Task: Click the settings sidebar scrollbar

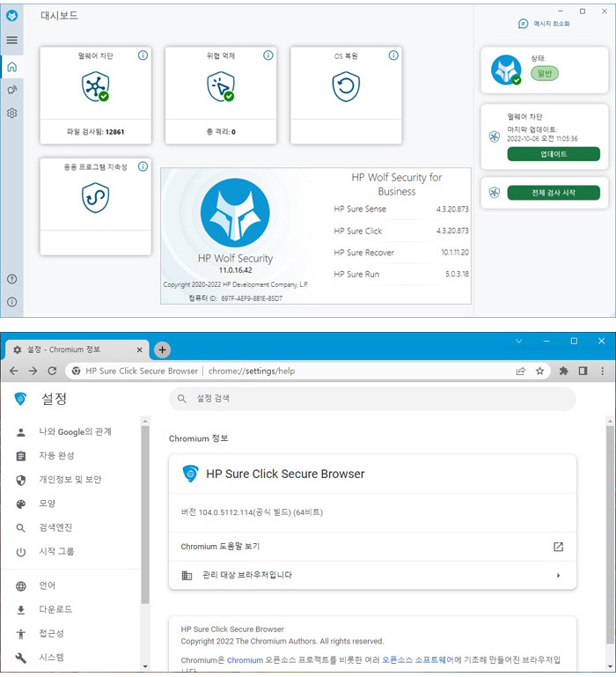Action: pyautogui.click(x=145, y=514)
